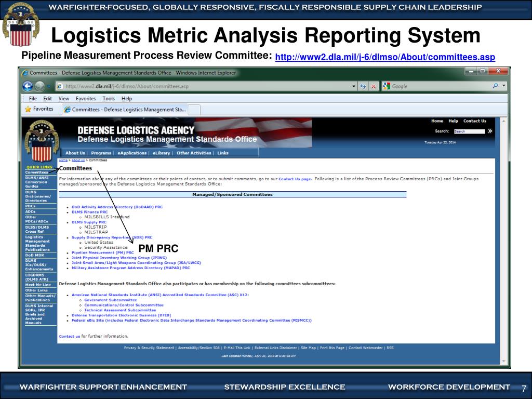Click the site Search input field
This screenshot has width=532, height=399.
pyautogui.click(x=470, y=131)
